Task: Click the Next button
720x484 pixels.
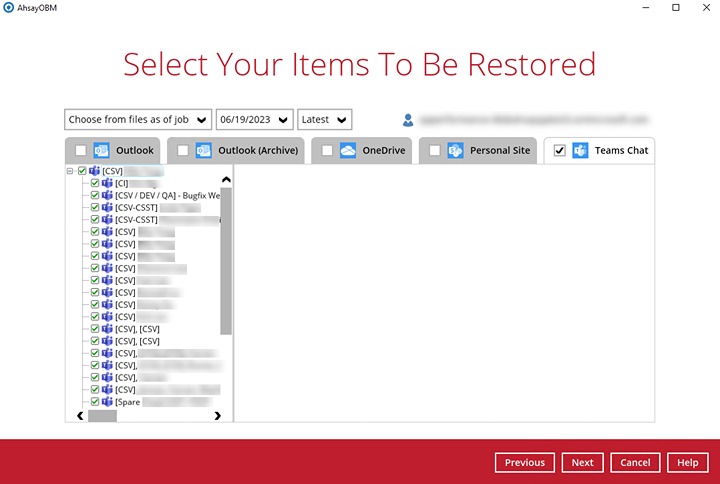Action: (x=582, y=463)
